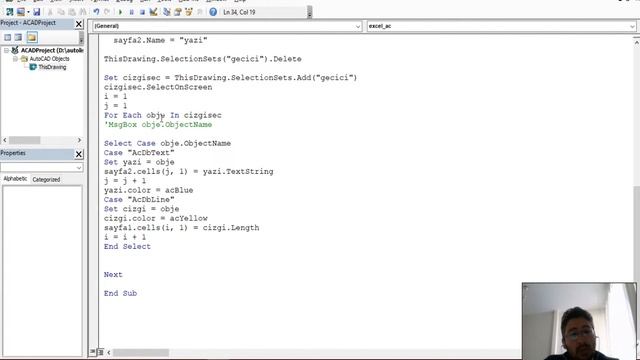Viewport: 640px width, 360px height.
Task: Select ACADProject in the project tree
Action: click(x=52, y=50)
